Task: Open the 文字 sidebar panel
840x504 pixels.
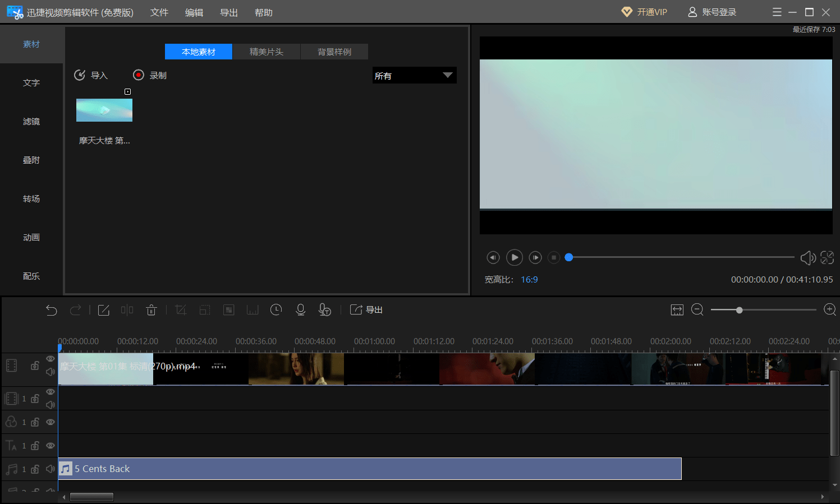Action: pyautogui.click(x=31, y=83)
